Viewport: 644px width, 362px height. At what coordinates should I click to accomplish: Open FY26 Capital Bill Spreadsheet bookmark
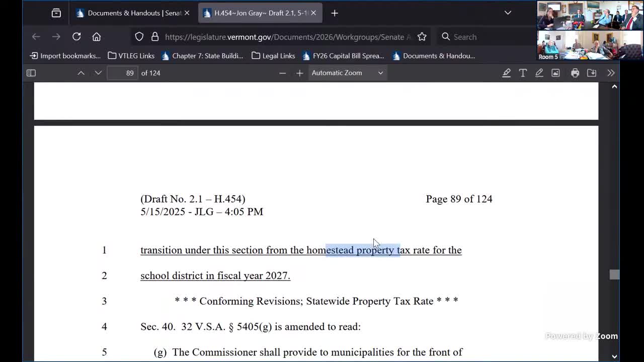[343, 56]
